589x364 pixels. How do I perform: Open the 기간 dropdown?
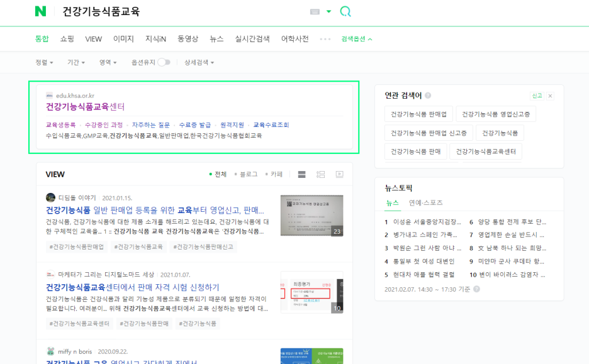[76, 62]
